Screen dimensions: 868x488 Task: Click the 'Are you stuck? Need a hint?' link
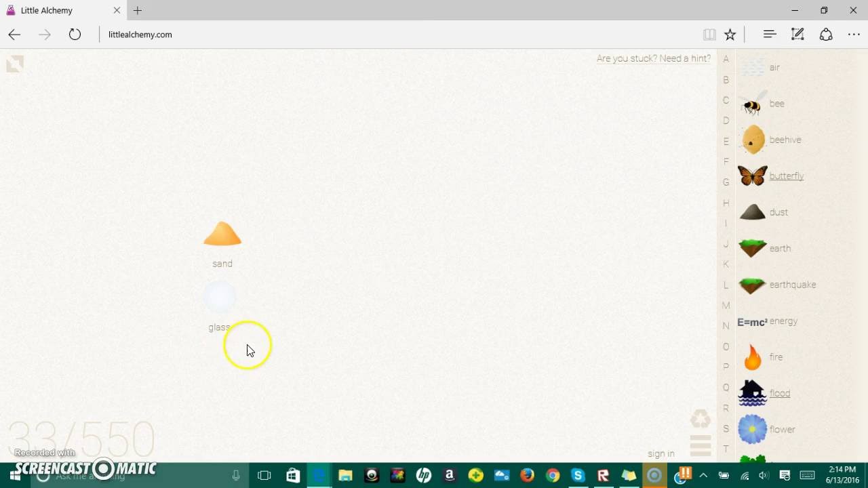point(653,58)
